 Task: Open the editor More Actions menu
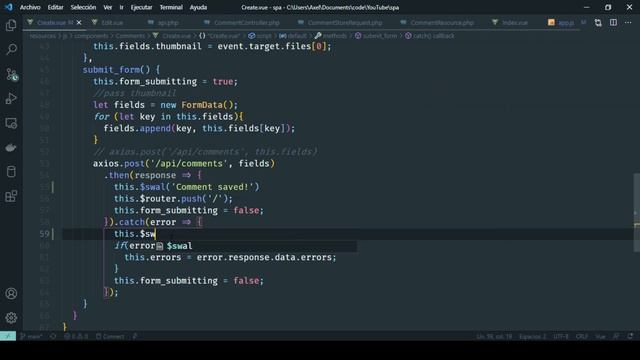pyautogui.click(x=628, y=23)
